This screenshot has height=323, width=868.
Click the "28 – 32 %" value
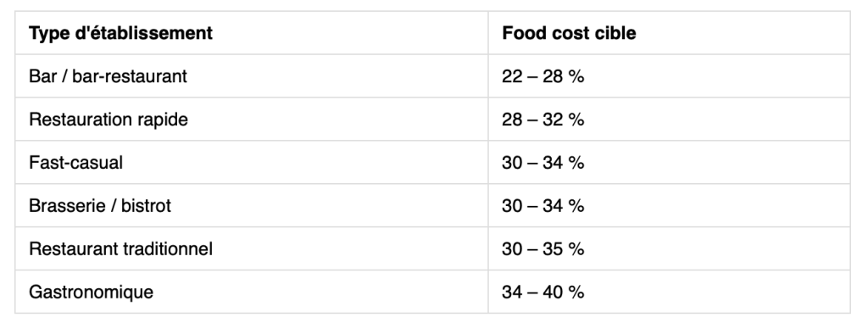[543, 120]
